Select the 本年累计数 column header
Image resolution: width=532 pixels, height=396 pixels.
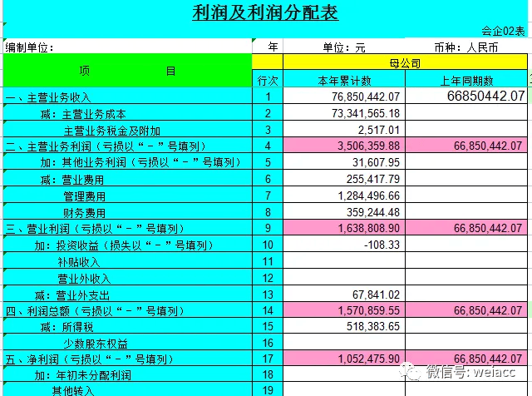point(345,80)
